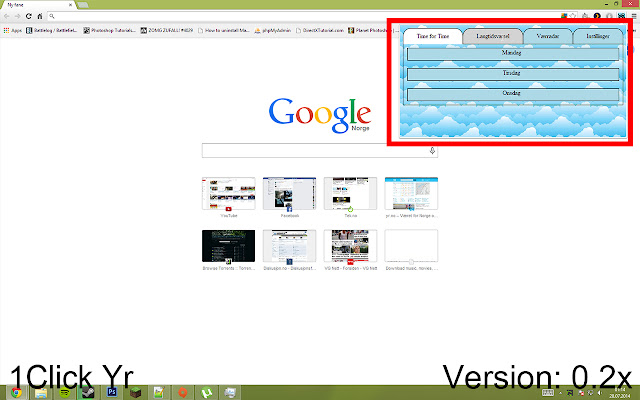The width and height of the screenshot is (640, 400).
Task: Expand the Tirsdag forecast bar
Action: pos(513,74)
